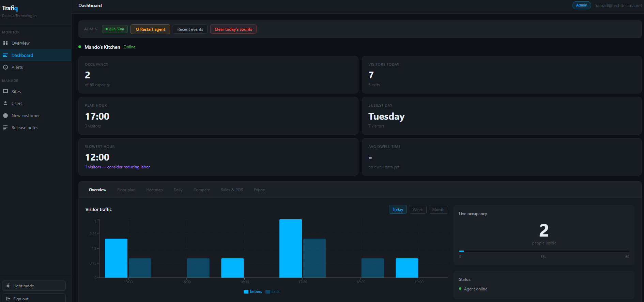Switch visitor traffic to Week
644x302 pixels.
417,209
